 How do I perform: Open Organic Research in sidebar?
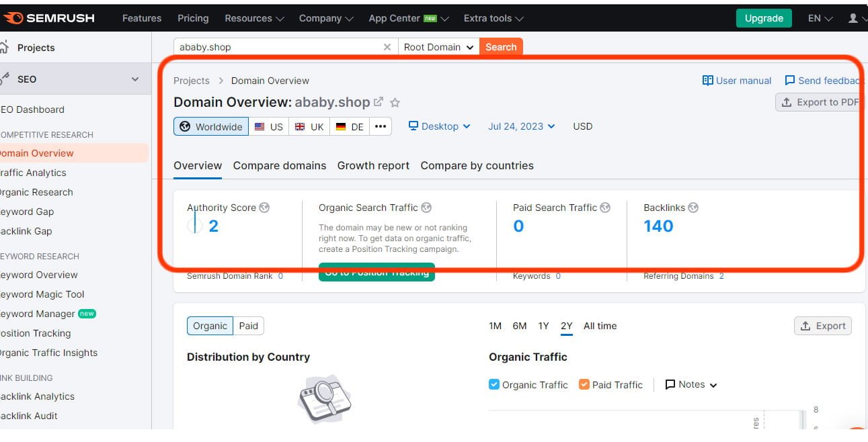[x=36, y=192]
